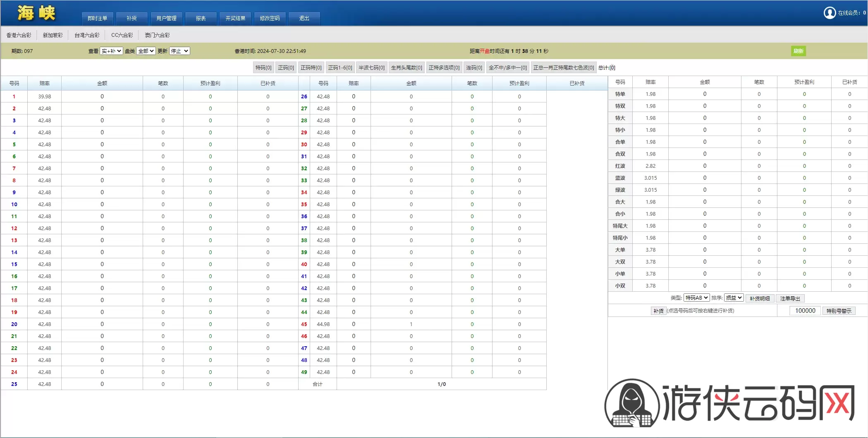Click the green 刷新 button
This screenshot has height=438, width=868.
click(x=799, y=51)
